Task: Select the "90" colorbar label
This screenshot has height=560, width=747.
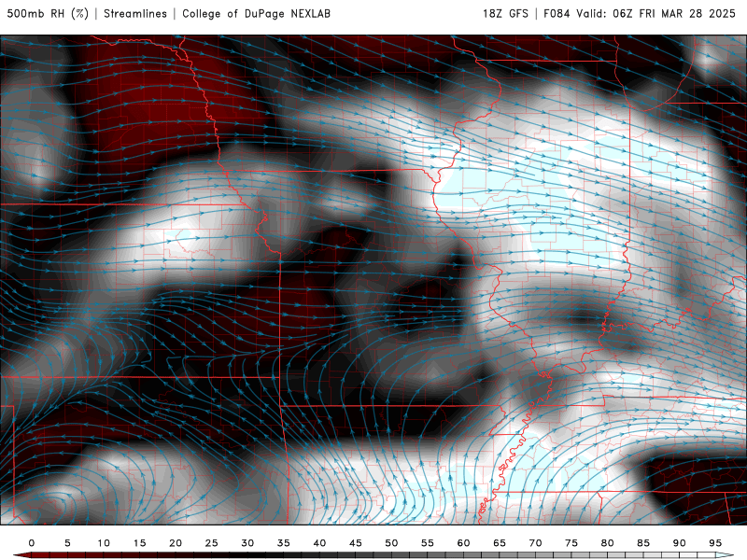Action: [680, 543]
